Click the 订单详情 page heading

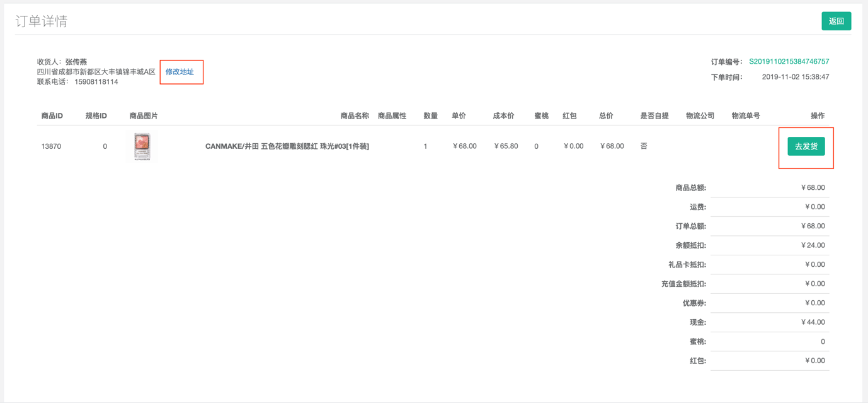42,21
